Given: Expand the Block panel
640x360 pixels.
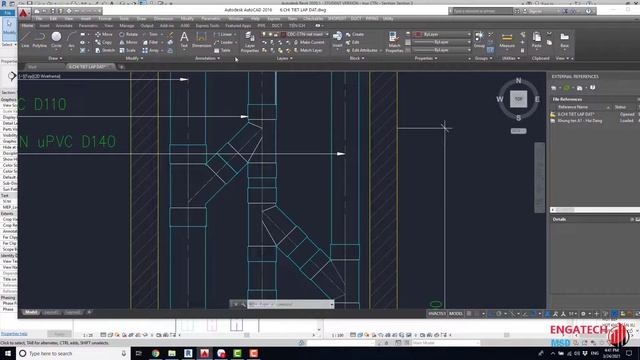Looking at the screenshot, I should click(x=357, y=58).
